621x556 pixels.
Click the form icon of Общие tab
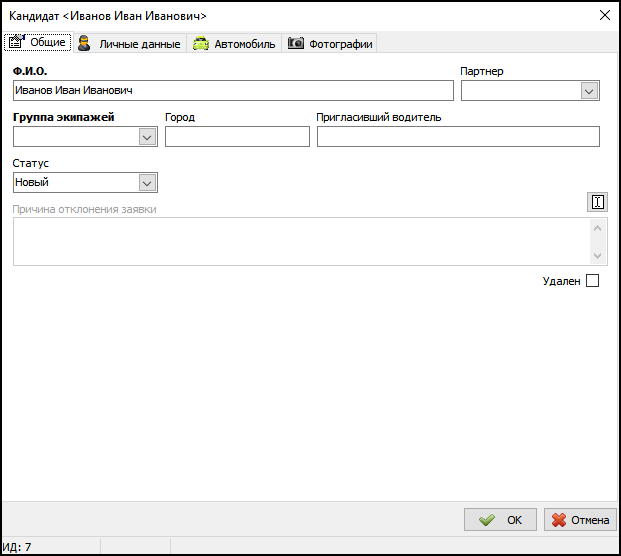(x=16, y=42)
